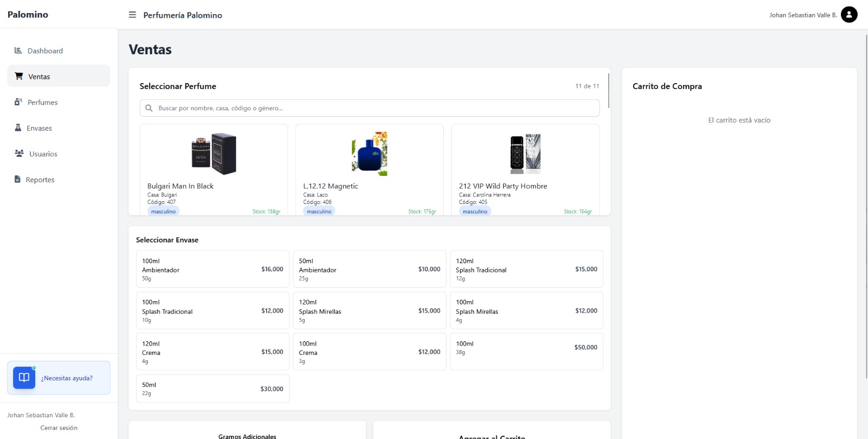This screenshot has height=439, width=868.
Task: Click the Stock: 134gr label
Action: point(578,212)
